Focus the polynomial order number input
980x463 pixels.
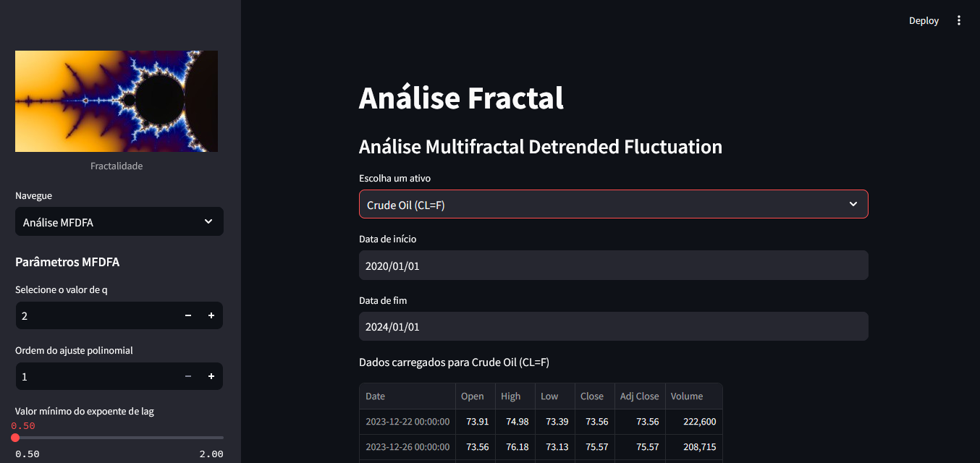coord(94,377)
